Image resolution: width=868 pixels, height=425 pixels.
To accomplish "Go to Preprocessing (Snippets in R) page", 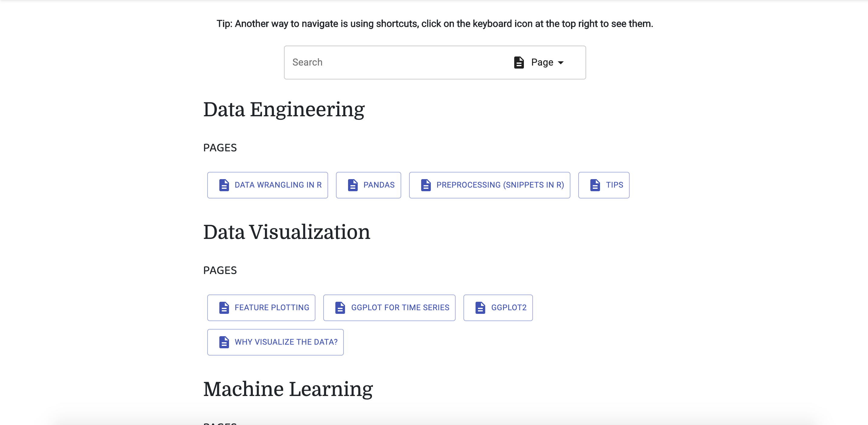I will click(x=500, y=185).
